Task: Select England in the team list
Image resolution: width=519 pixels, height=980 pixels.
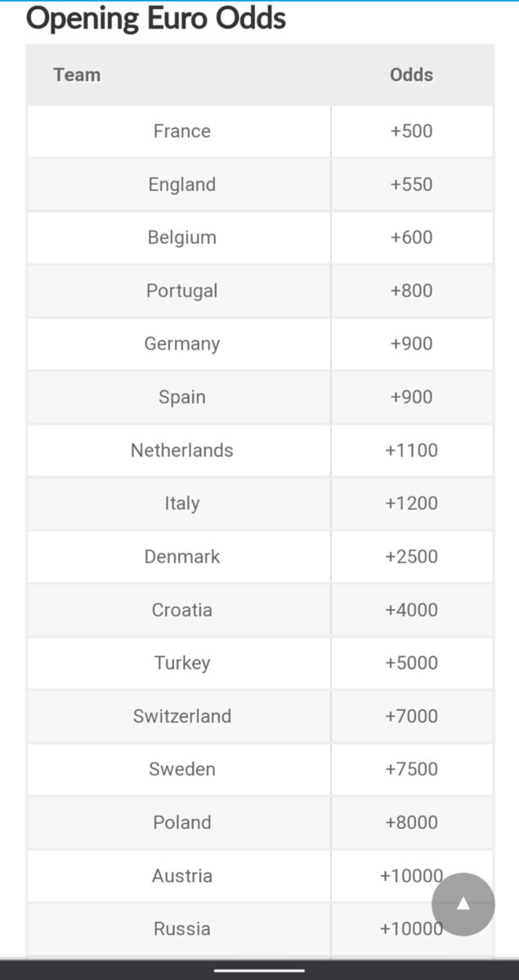Action: tap(181, 185)
